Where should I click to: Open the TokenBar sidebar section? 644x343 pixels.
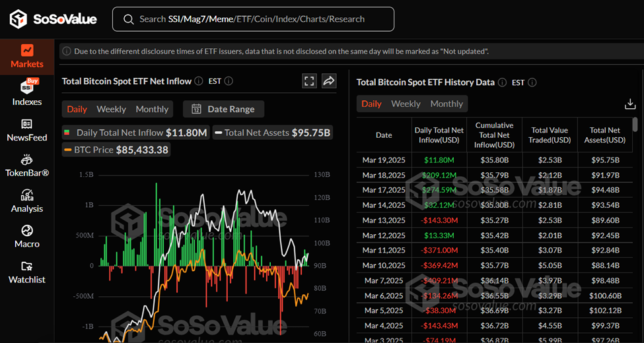pos(27,166)
